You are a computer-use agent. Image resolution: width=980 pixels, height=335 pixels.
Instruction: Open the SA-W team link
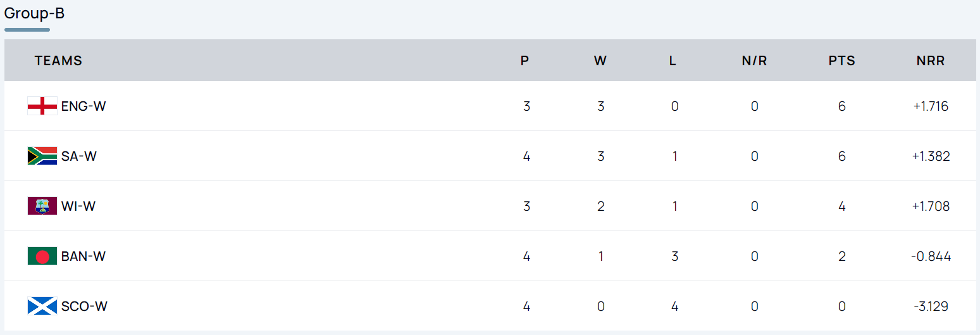79,156
